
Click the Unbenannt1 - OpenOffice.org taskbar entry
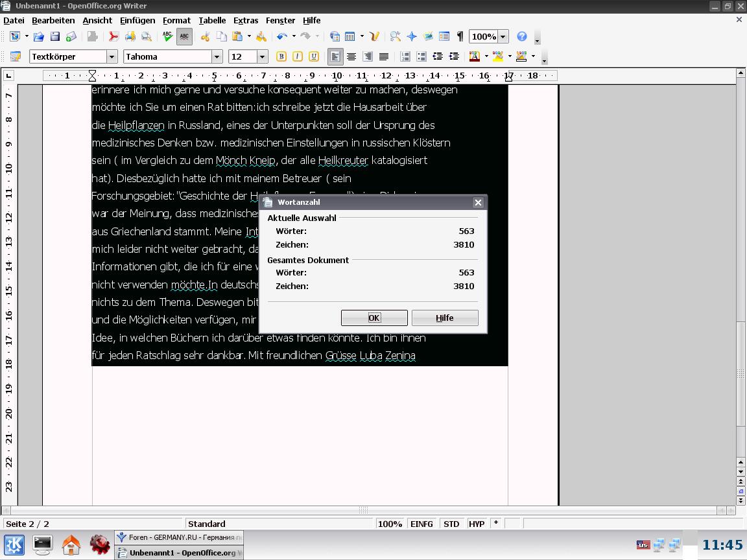[179, 552]
